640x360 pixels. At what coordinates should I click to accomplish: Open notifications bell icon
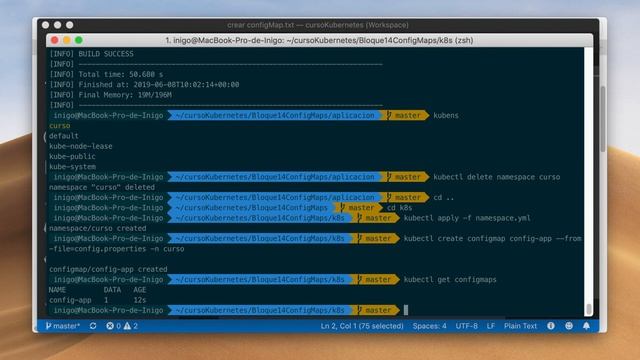[586, 326]
